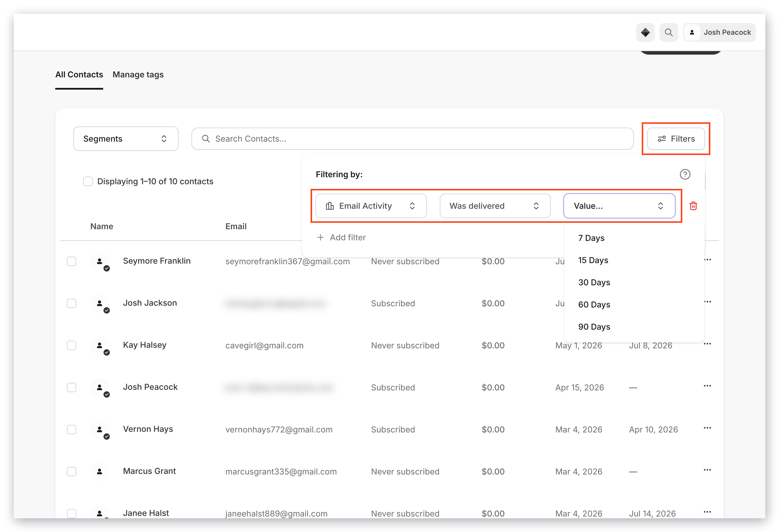Screen dimensions: 779x532
Task: Open the search icon in top bar
Action: (668, 32)
